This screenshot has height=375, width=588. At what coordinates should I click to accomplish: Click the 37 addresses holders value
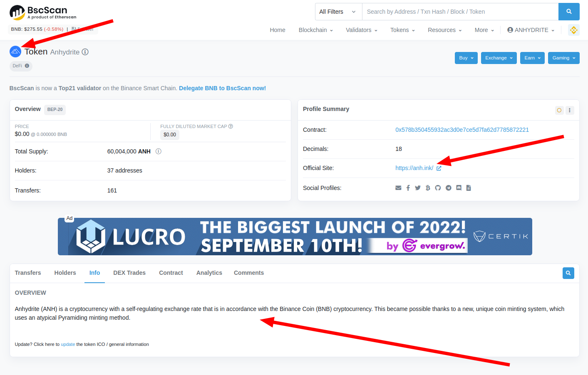coord(125,170)
